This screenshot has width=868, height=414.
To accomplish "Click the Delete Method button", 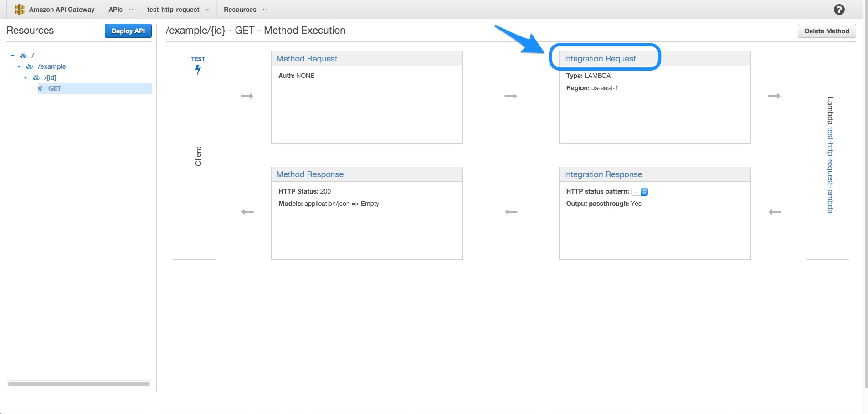I will (827, 31).
